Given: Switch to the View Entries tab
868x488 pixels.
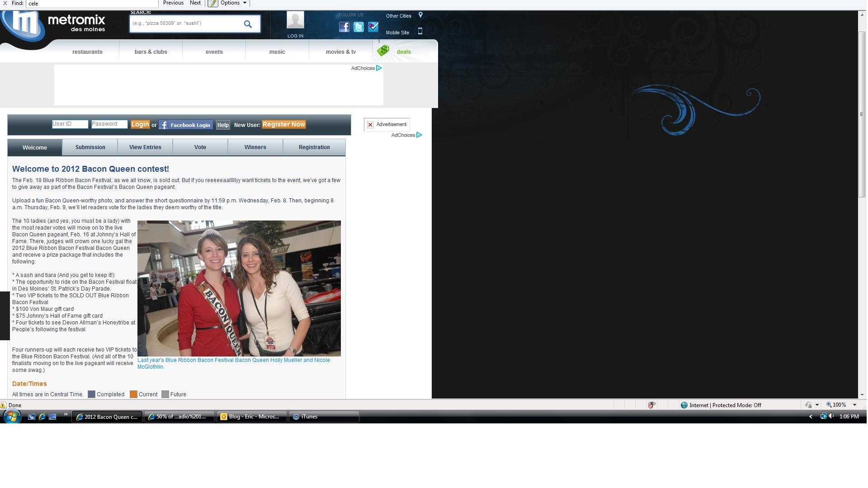Looking at the screenshot, I should coord(145,147).
